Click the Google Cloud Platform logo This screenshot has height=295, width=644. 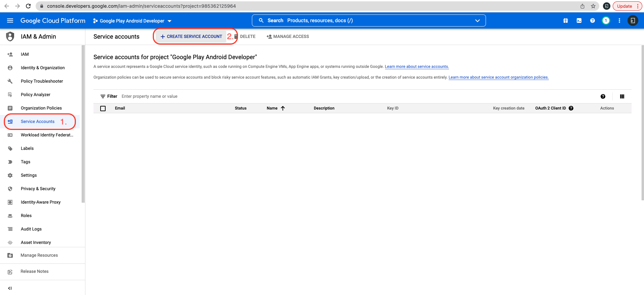click(x=53, y=20)
